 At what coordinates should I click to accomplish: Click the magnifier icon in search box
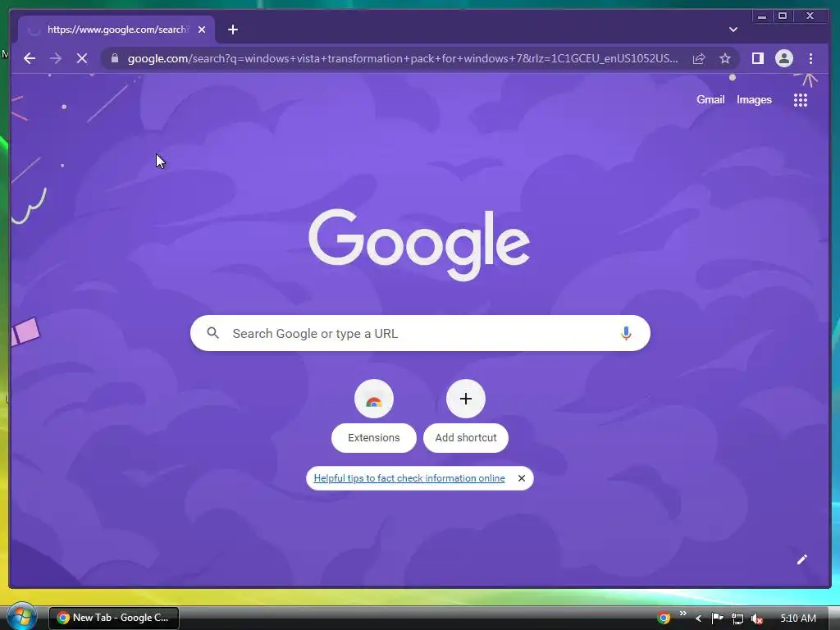click(x=212, y=333)
